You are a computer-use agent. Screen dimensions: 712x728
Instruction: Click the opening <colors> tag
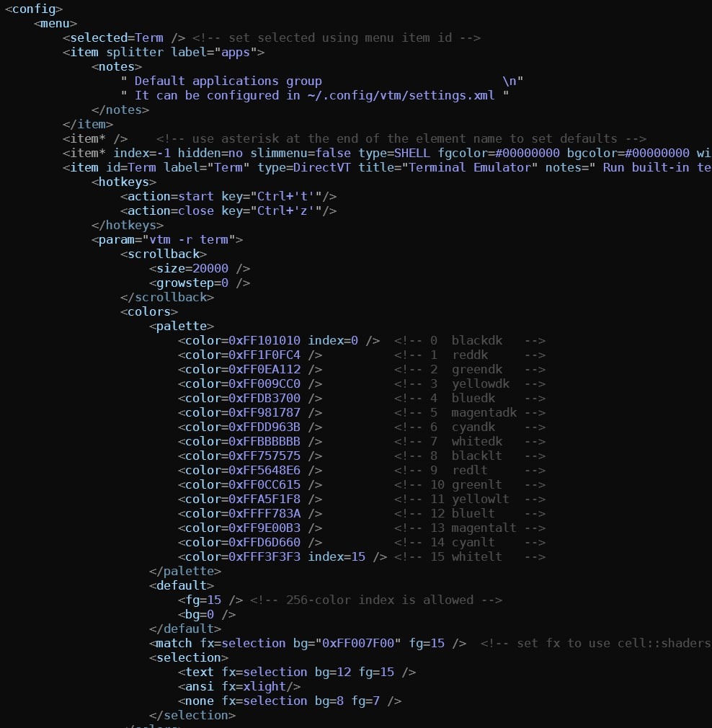(x=149, y=311)
